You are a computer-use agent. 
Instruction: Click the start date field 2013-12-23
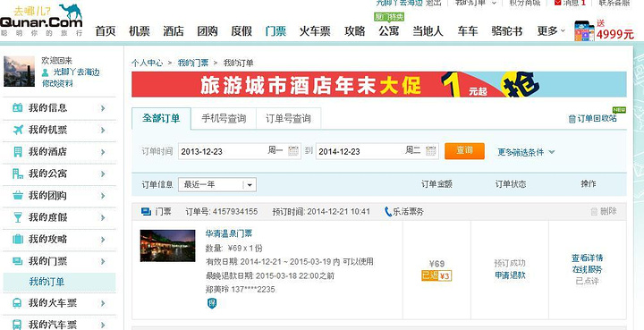240,151
